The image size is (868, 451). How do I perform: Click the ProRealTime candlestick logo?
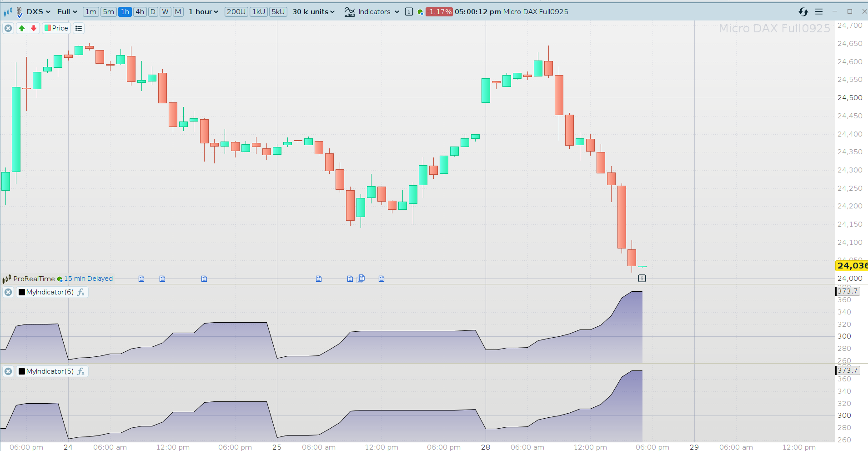pyautogui.click(x=6, y=279)
